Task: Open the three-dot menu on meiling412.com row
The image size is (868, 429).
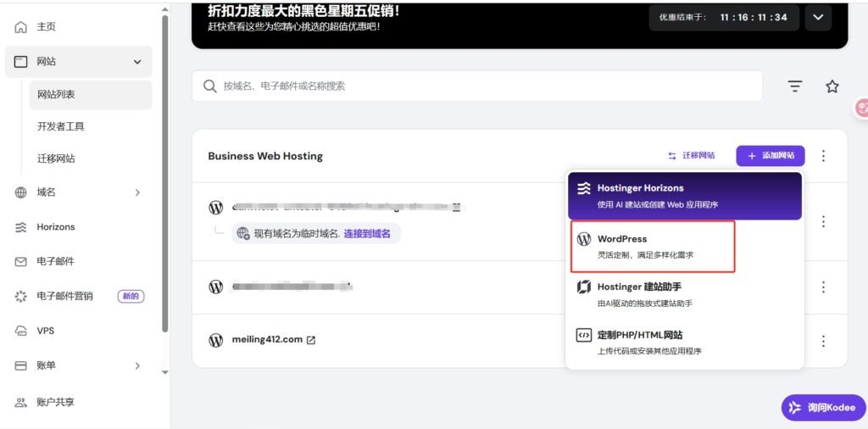Action: (x=822, y=341)
